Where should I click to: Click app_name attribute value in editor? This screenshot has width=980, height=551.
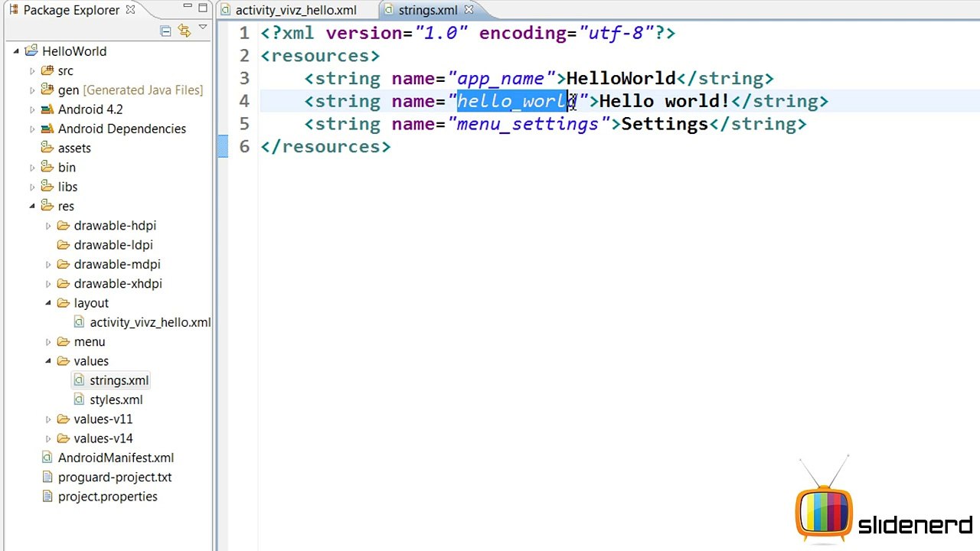[501, 79]
